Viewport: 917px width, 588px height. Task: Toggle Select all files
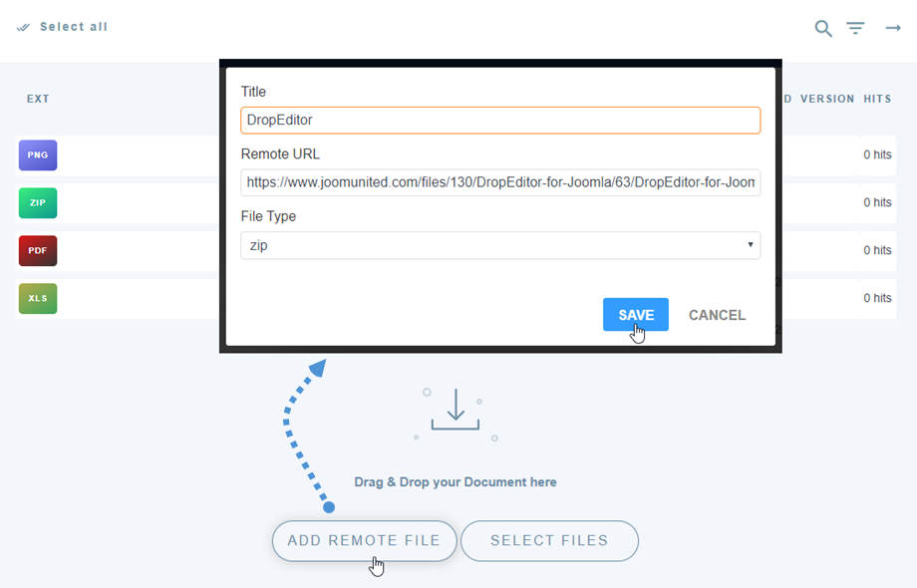point(63,27)
